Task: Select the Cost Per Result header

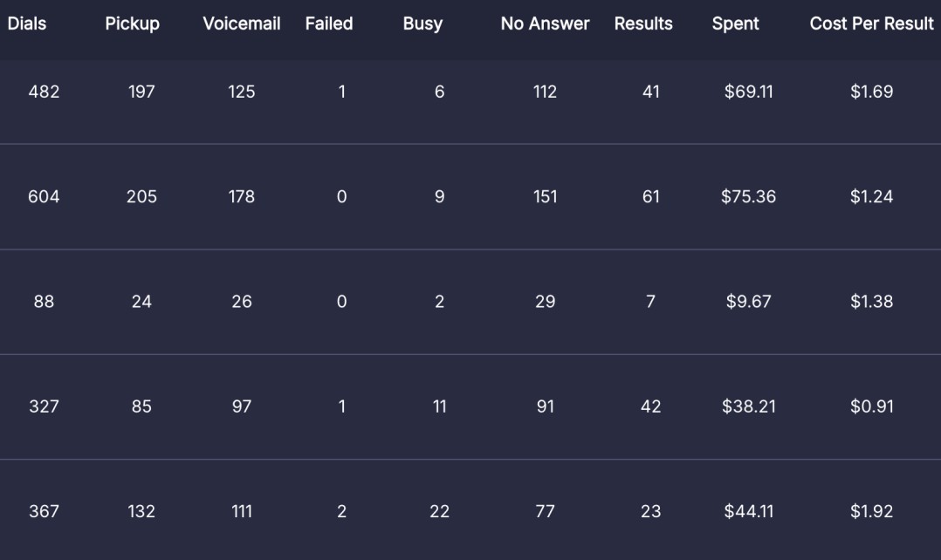Action: [871, 24]
